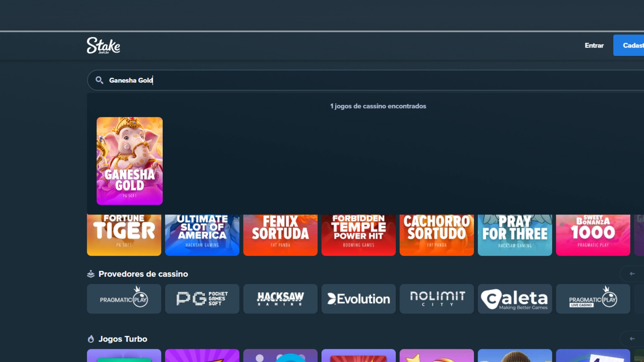Click the search magnifier icon

click(99, 80)
